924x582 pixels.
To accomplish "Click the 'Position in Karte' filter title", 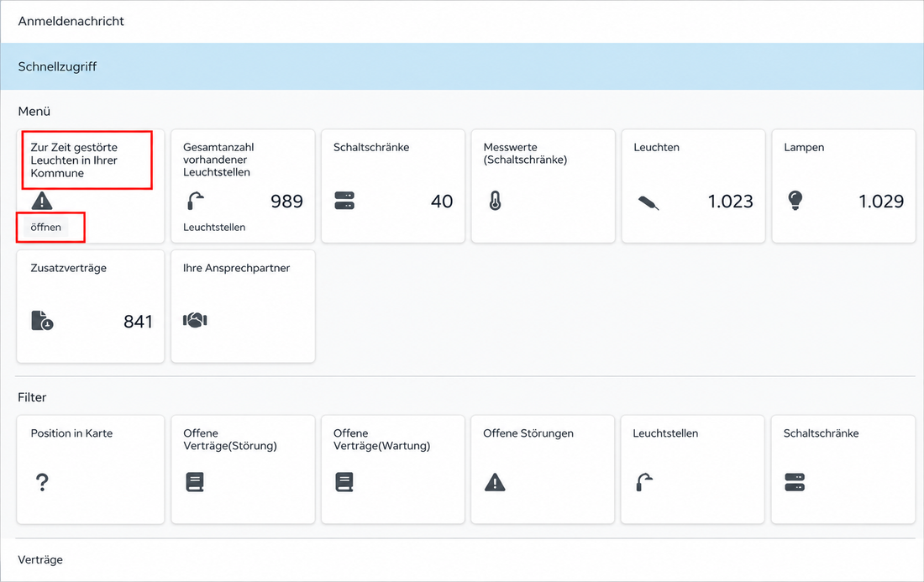I will click(x=71, y=433).
